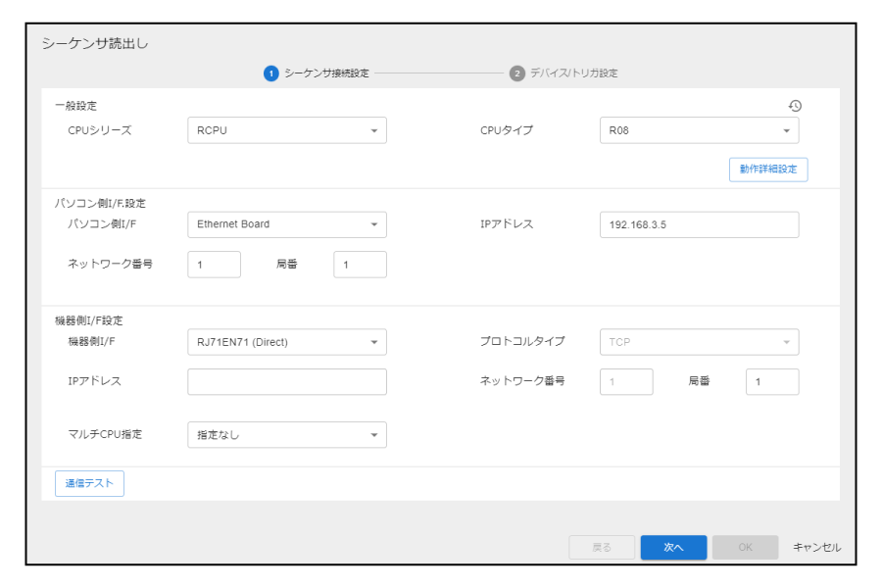
Task: Open the マルチCPU指定 dropdown
Action: (x=286, y=434)
